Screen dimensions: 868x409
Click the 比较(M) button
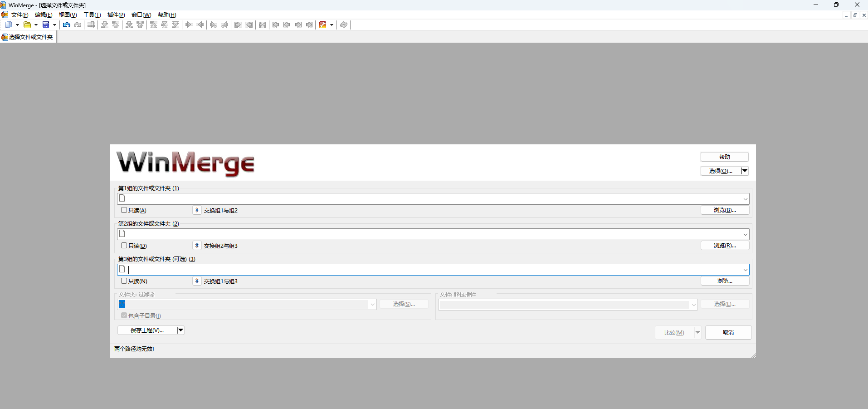[x=674, y=333]
